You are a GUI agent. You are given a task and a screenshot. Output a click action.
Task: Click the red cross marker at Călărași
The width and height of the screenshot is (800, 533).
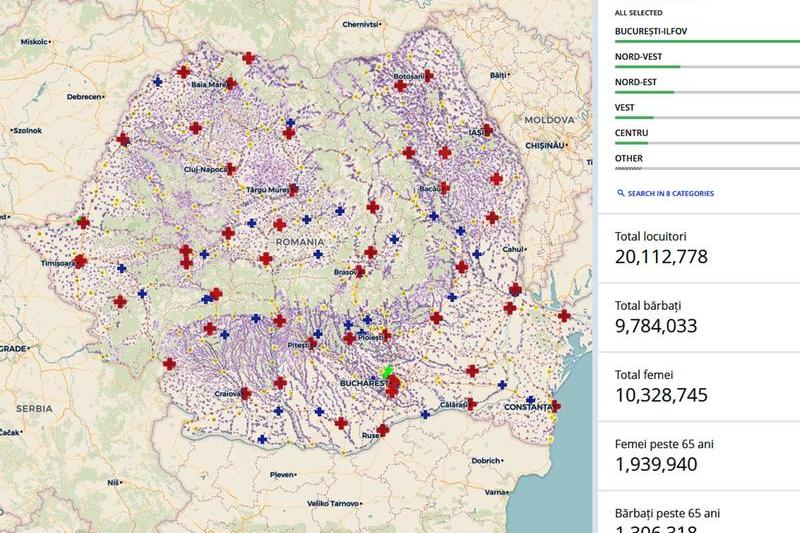pos(470,404)
